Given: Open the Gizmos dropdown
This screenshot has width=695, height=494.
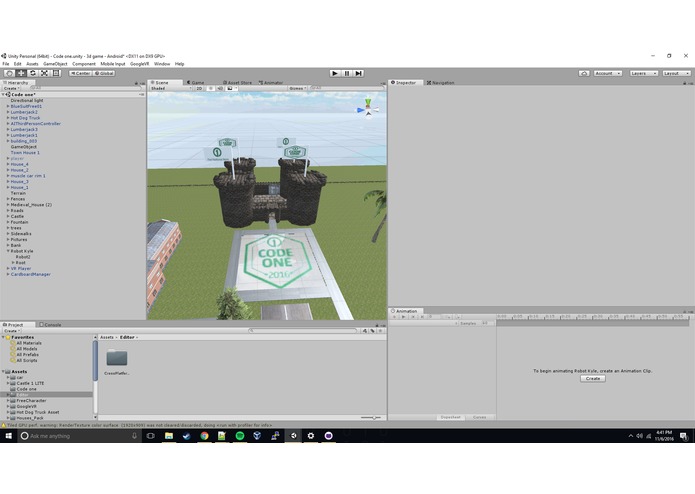Looking at the screenshot, I should 297,88.
